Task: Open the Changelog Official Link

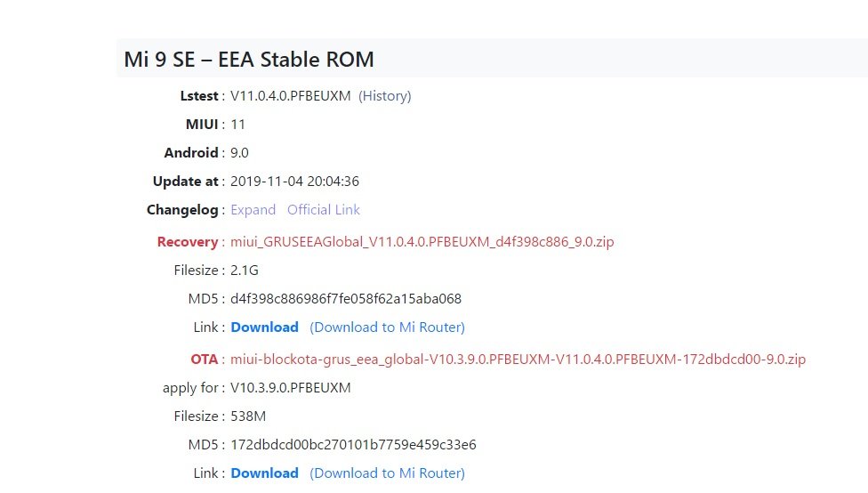Action: point(324,210)
